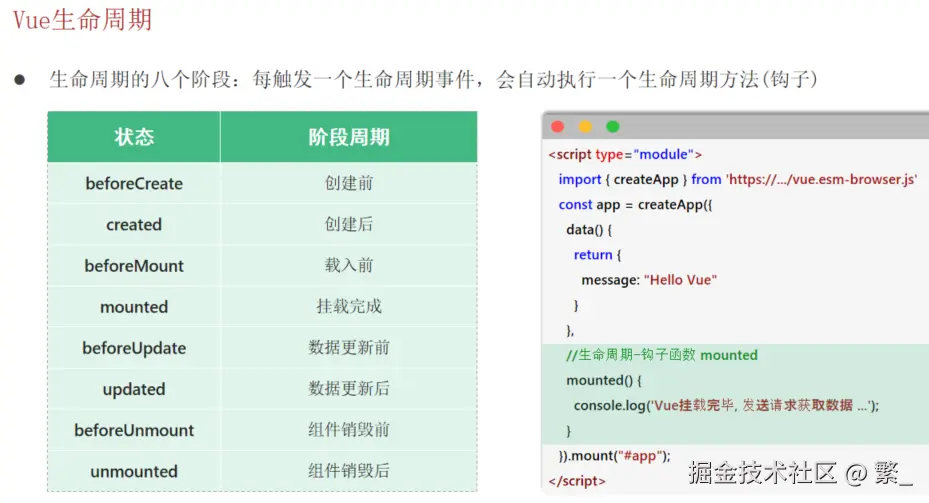Click the green maximize dot on code window
The image size is (929, 503).
coord(613,126)
